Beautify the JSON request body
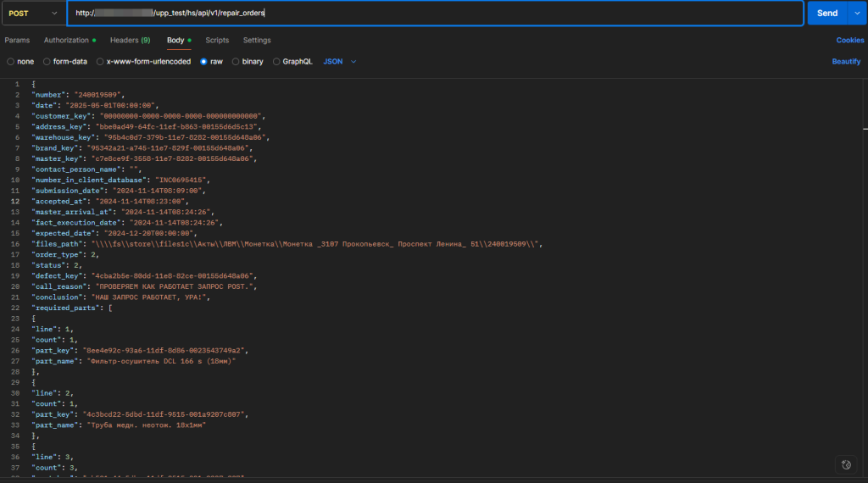Viewport: 868px width, 483px height. pyautogui.click(x=846, y=62)
